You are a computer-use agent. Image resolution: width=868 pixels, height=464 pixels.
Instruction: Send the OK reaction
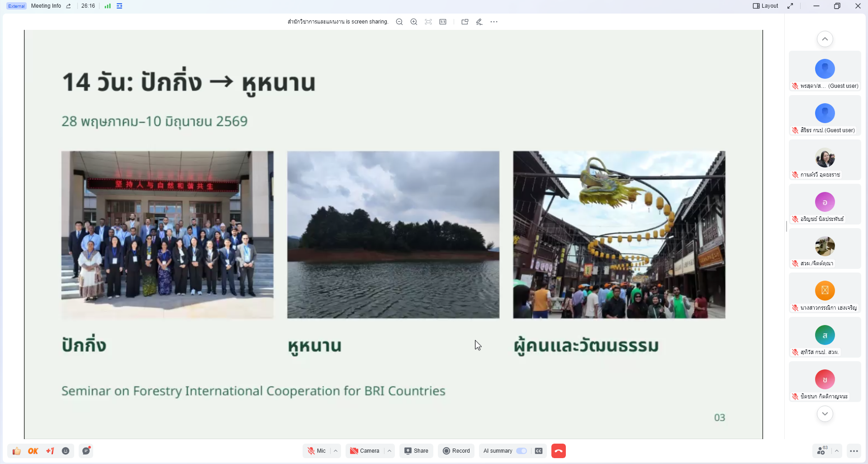pyautogui.click(x=33, y=451)
